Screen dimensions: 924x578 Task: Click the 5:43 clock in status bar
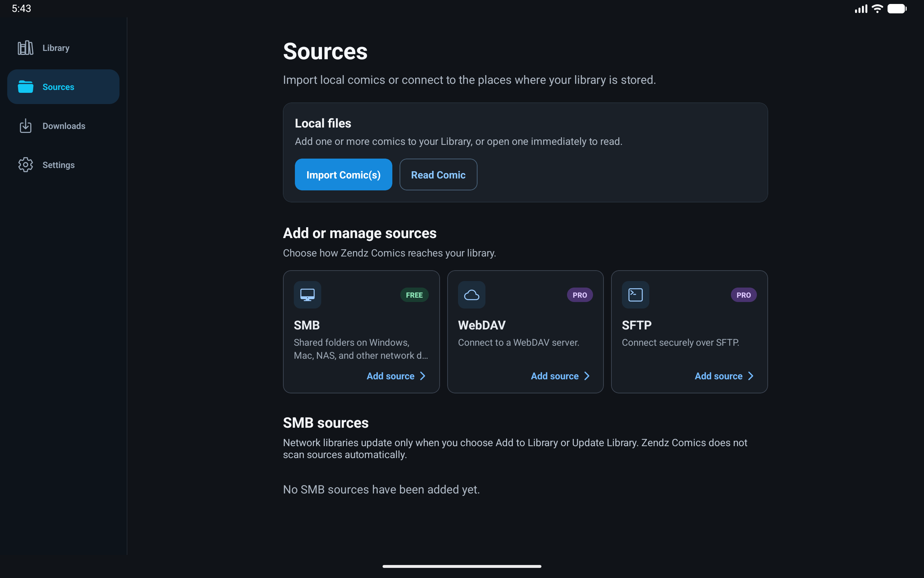pos(21,8)
